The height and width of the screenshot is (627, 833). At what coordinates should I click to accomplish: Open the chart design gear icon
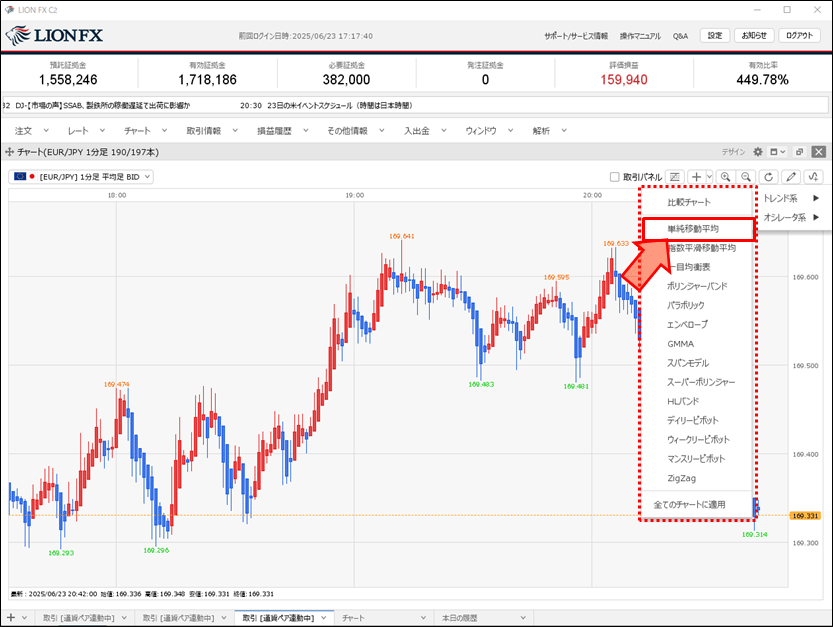tap(757, 152)
